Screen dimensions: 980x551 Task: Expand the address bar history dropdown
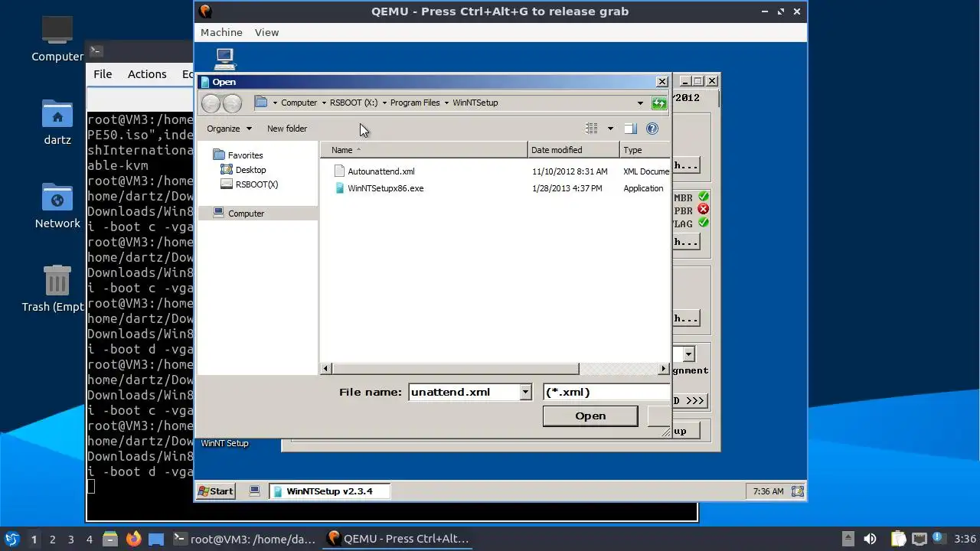(640, 103)
